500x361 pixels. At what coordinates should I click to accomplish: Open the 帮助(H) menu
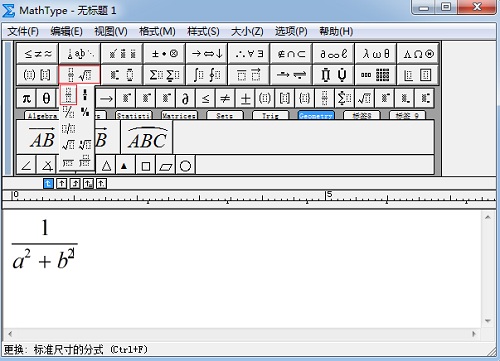click(336, 31)
